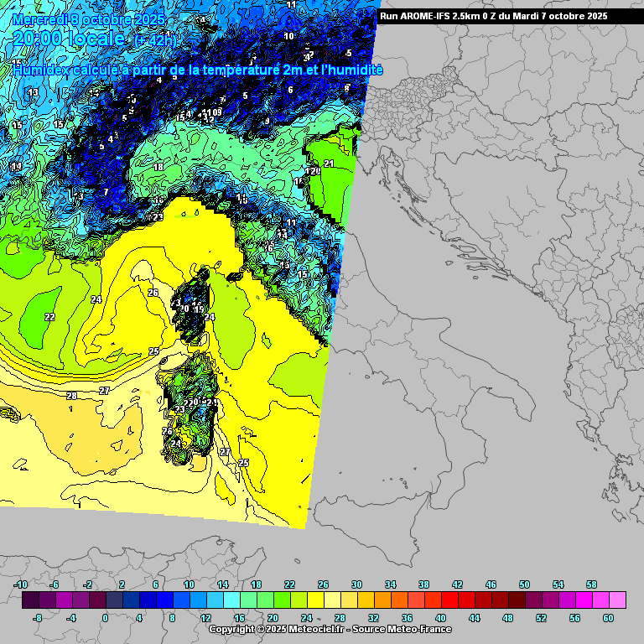
Task: Click the legend label '52'
Action: click(x=541, y=618)
